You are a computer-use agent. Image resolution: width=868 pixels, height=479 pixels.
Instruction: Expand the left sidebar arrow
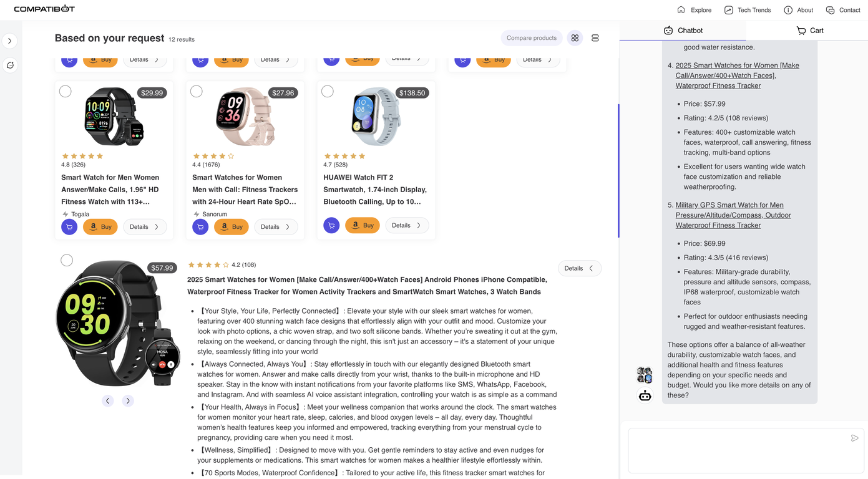10,41
